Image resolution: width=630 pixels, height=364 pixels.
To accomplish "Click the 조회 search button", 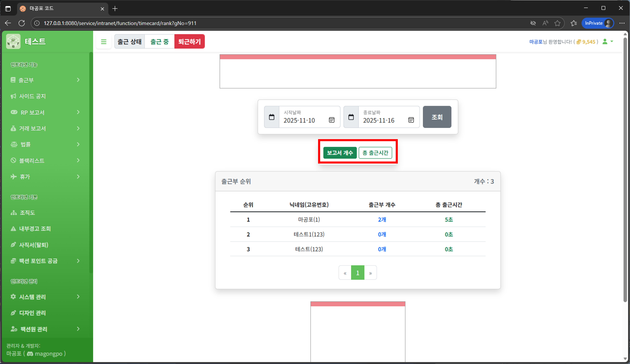I will pyautogui.click(x=437, y=117).
